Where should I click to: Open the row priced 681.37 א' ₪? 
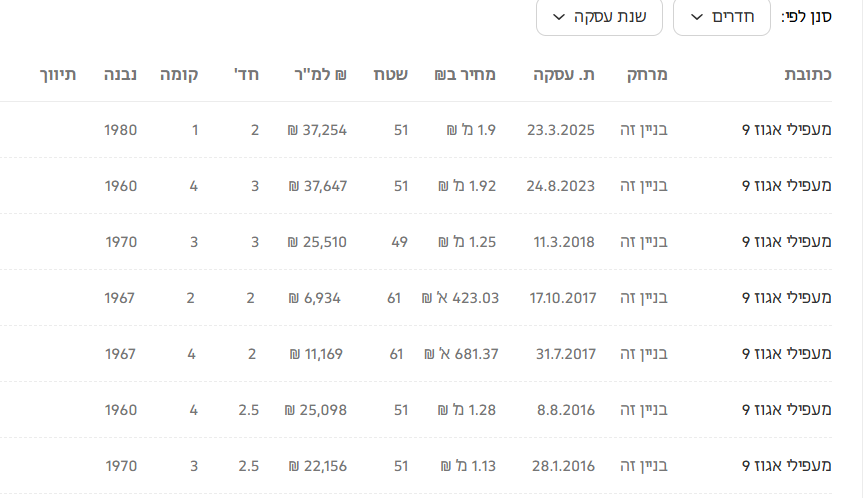(461, 354)
